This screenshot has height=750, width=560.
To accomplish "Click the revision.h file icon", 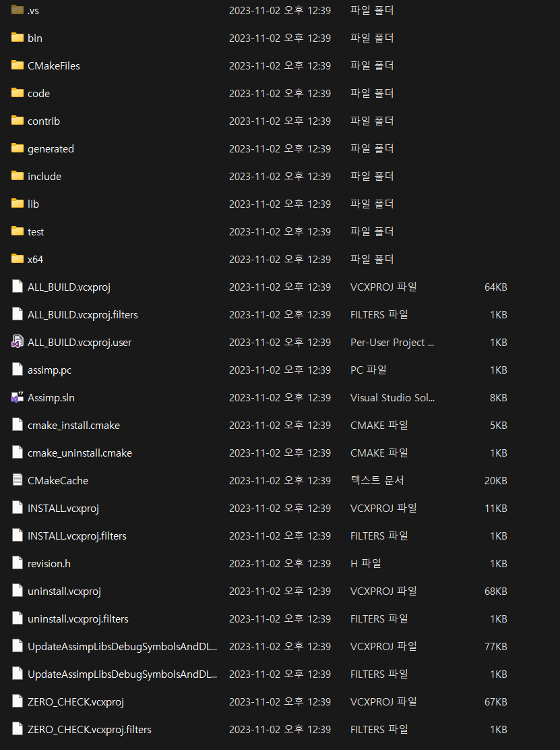I will (x=18, y=563).
